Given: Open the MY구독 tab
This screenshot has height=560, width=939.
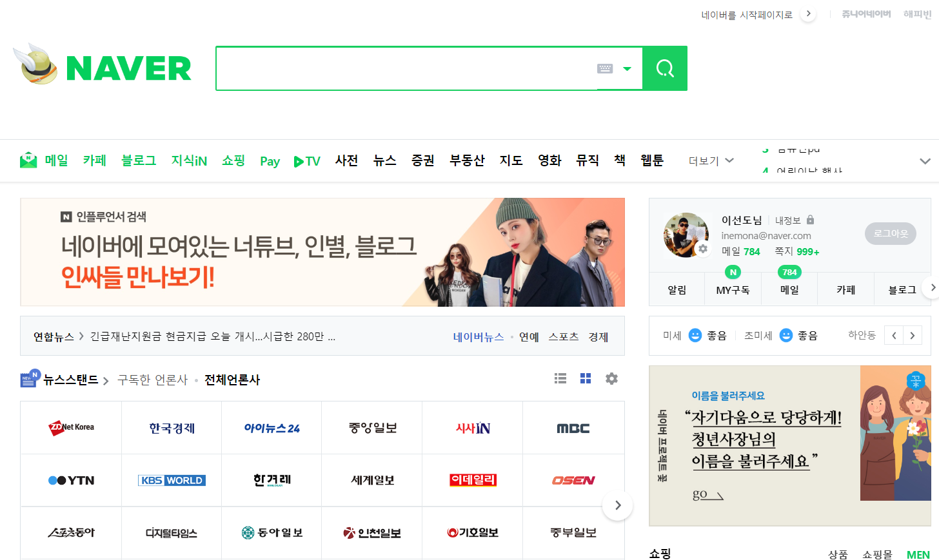Looking at the screenshot, I should [x=733, y=289].
